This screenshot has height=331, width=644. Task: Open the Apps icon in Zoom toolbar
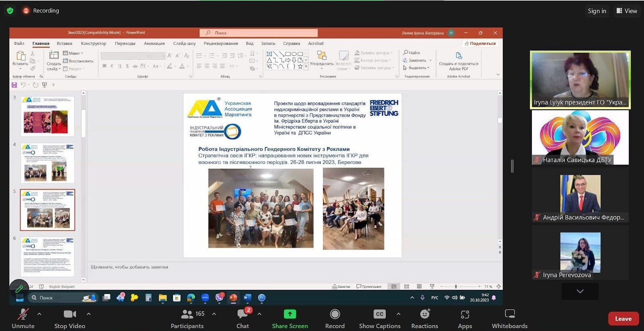pyautogui.click(x=465, y=314)
